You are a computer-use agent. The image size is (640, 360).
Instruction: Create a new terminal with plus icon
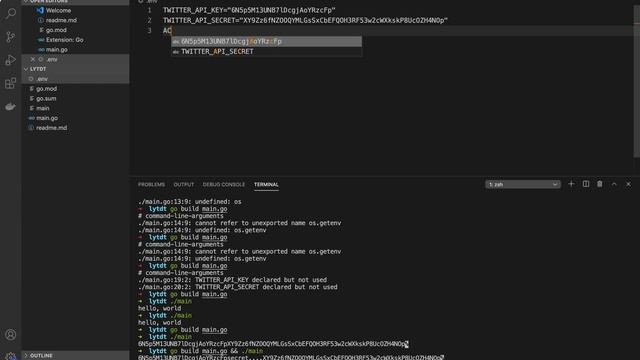(x=571, y=184)
